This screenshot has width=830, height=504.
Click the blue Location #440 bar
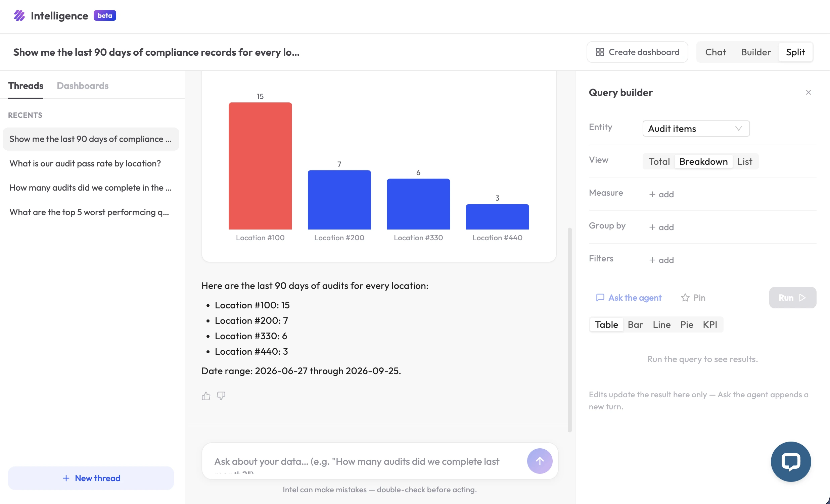click(497, 217)
